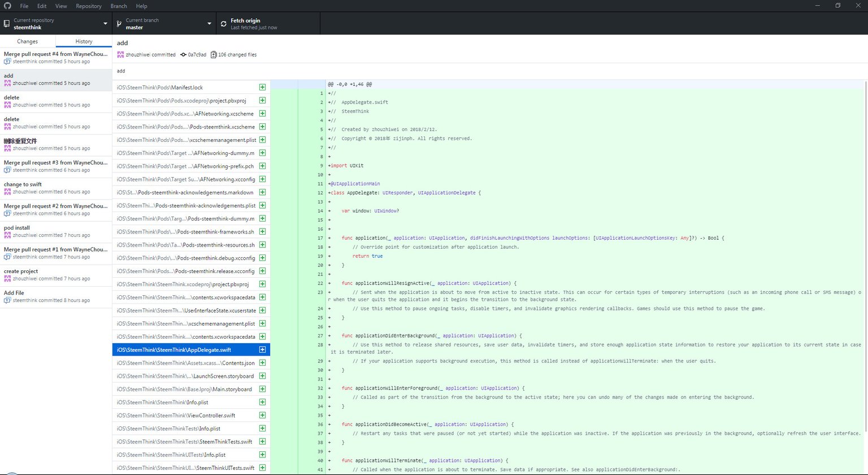This screenshot has height=475, width=868.
Task: Click added-status icon for AFNetworking-dummy.m
Action: (x=262, y=153)
